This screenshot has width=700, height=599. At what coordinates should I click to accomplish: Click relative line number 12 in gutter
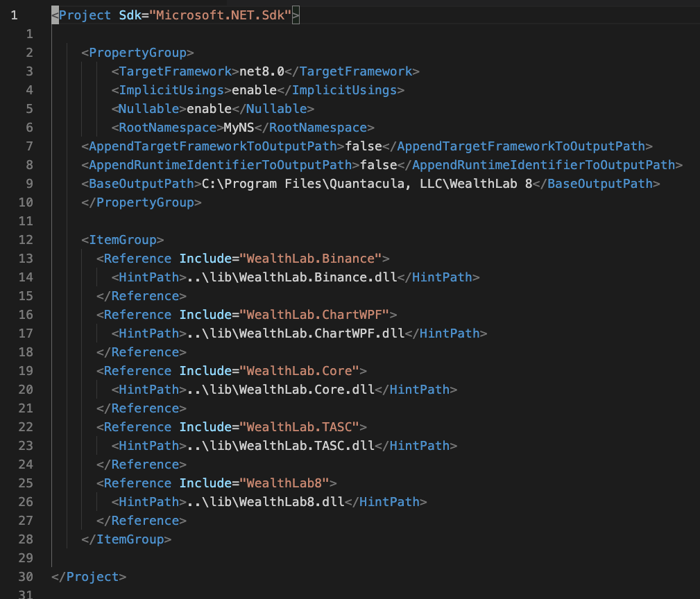[26, 240]
